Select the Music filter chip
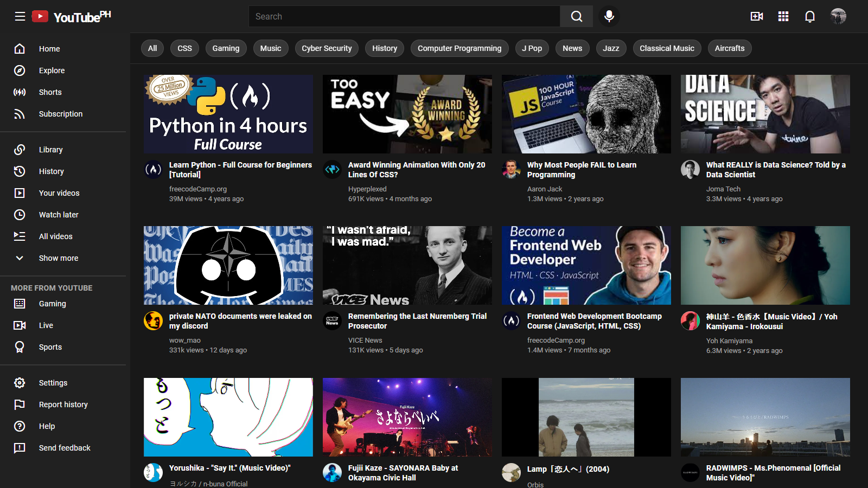The width and height of the screenshot is (868, 488). point(271,48)
